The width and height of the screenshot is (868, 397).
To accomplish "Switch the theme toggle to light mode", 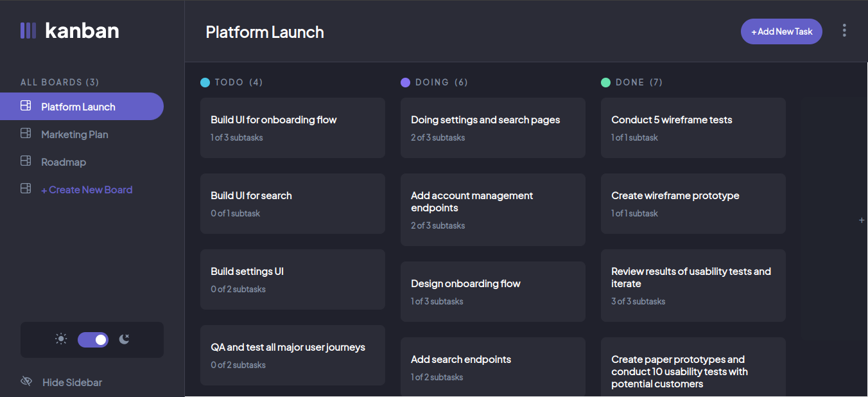I will point(92,339).
